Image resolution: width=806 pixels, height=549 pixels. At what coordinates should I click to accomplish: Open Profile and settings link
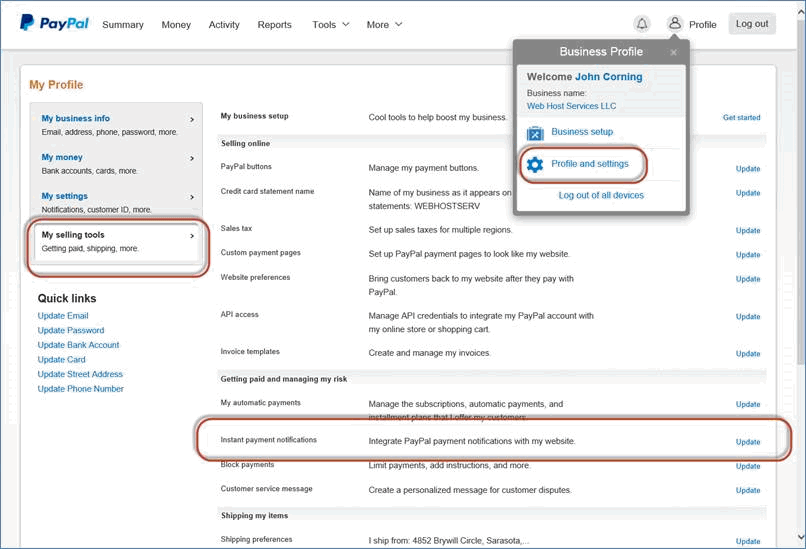click(x=590, y=164)
